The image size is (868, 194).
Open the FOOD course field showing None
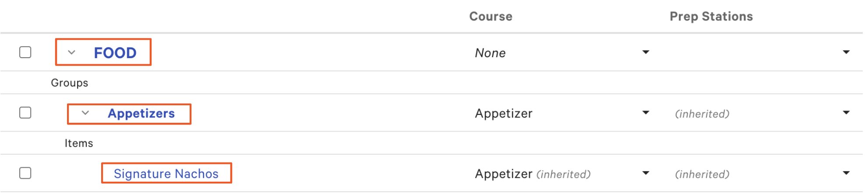click(490, 53)
